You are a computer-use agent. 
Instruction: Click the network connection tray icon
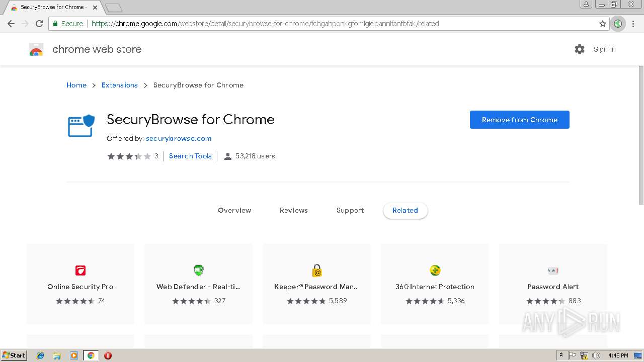tap(584, 355)
